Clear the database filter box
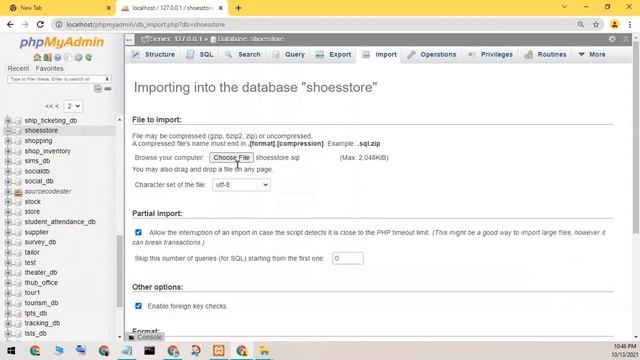The width and height of the screenshot is (640, 360). (x=107, y=79)
